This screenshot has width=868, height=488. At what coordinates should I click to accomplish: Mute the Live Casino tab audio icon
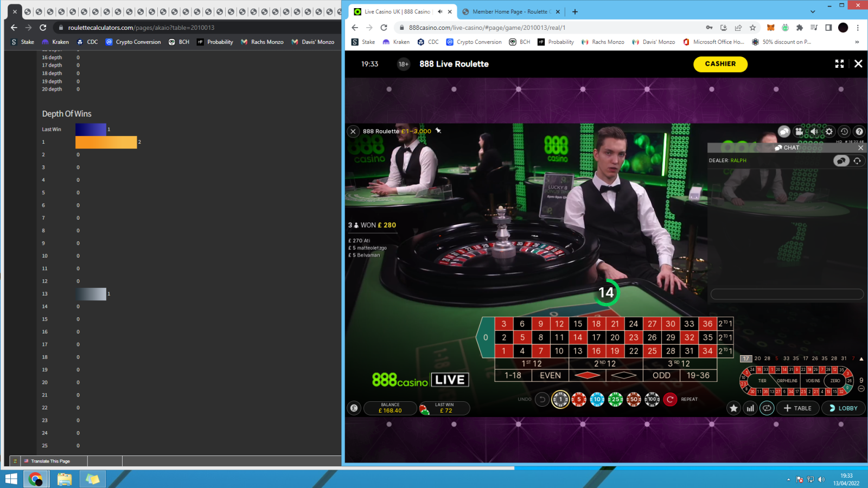[440, 11]
